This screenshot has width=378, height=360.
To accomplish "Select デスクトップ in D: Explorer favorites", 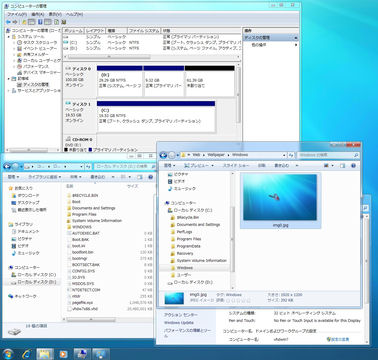I will pyautogui.click(x=25, y=203).
